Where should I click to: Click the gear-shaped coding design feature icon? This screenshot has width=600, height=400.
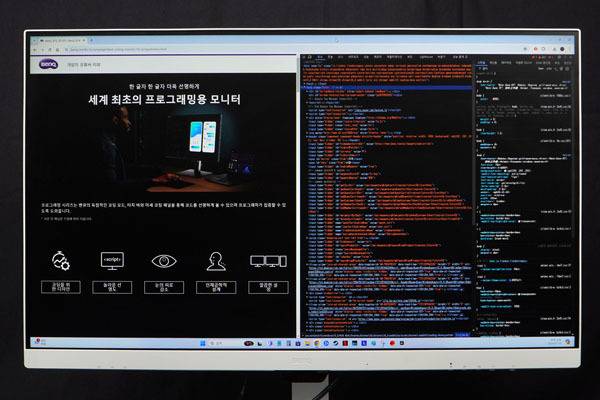(58, 261)
